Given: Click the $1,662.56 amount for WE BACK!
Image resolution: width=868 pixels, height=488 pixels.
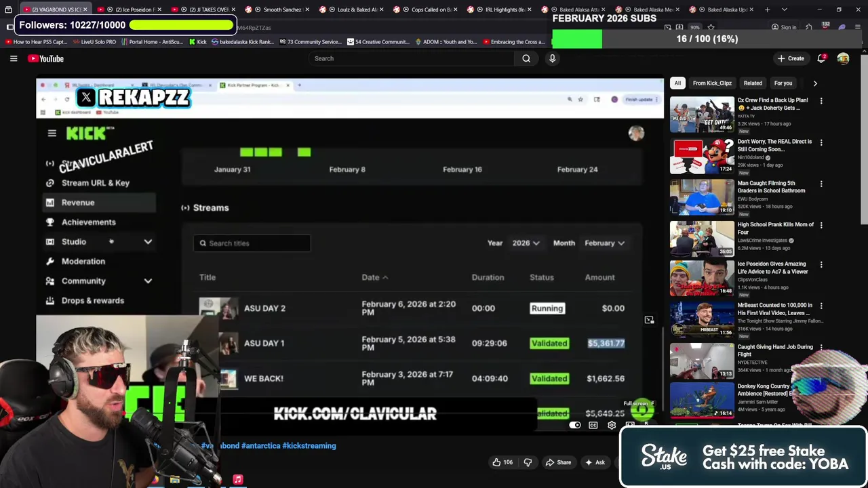Looking at the screenshot, I should pos(606,379).
